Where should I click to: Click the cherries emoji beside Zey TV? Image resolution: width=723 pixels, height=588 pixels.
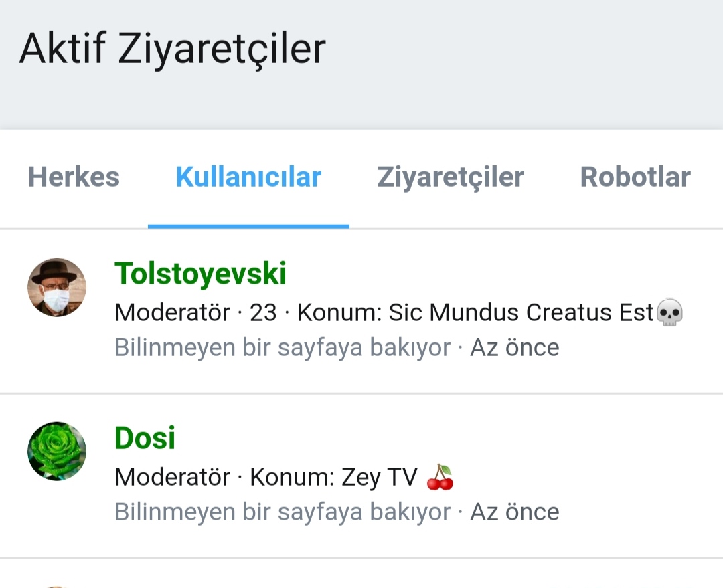(x=440, y=477)
